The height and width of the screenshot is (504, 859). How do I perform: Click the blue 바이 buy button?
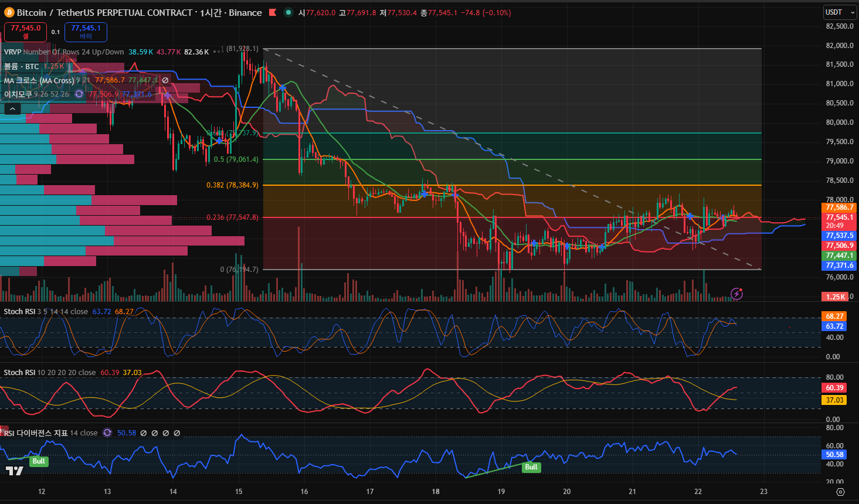(x=86, y=32)
